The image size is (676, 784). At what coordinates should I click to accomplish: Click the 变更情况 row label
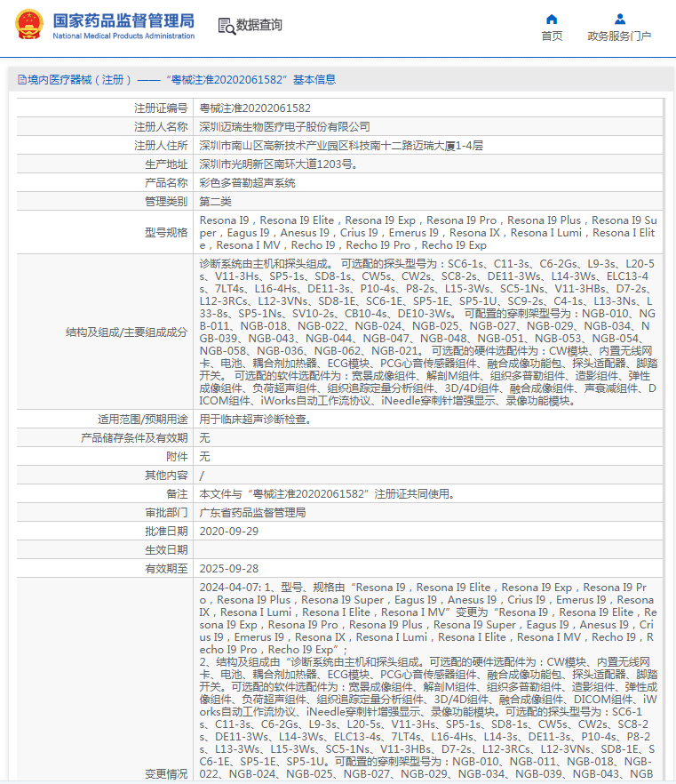(x=166, y=774)
